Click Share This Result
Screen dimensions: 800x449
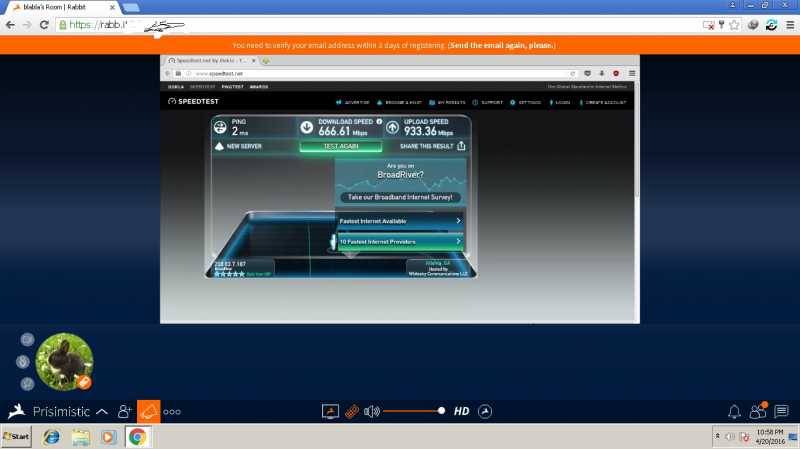(x=433, y=146)
